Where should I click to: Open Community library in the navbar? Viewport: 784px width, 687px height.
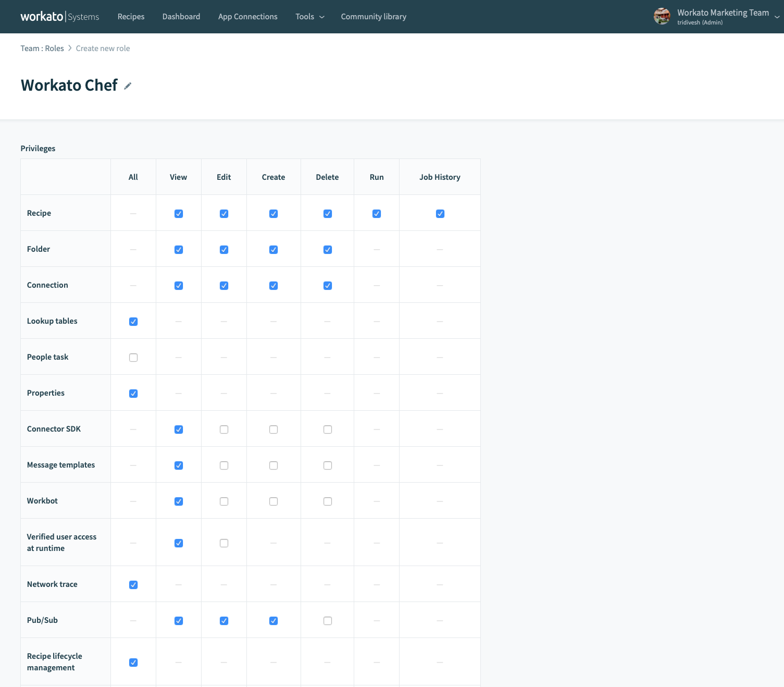pos(374,17)
